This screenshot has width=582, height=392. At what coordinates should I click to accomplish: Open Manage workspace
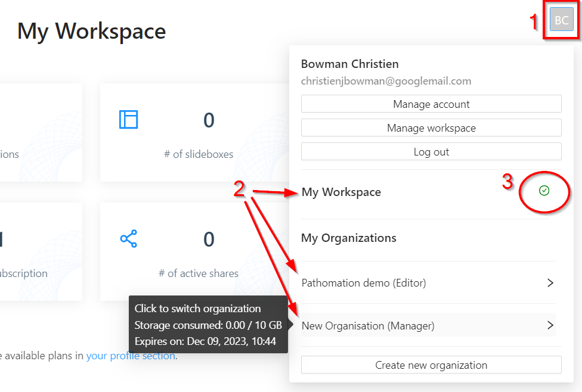tap(431, 128)
